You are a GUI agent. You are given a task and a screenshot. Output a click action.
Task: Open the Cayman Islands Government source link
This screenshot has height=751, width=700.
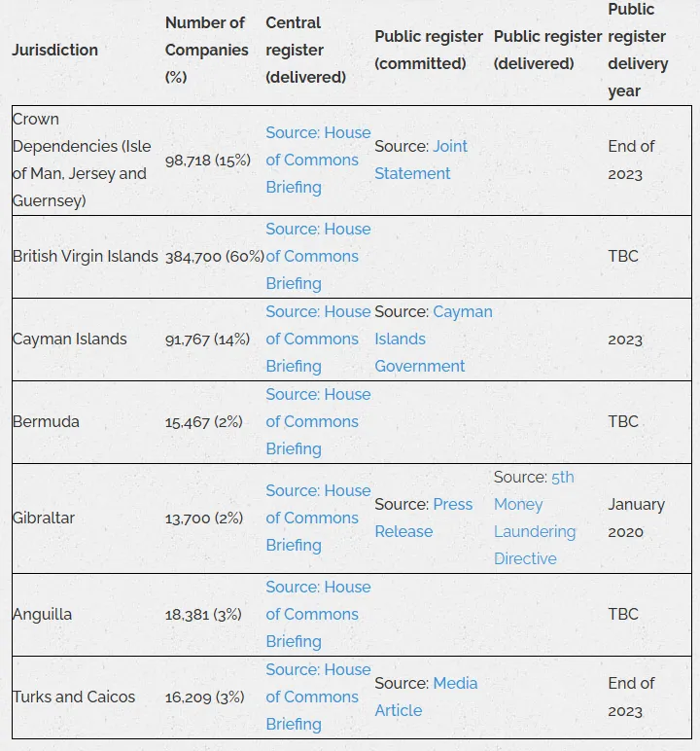click(434, 340)
